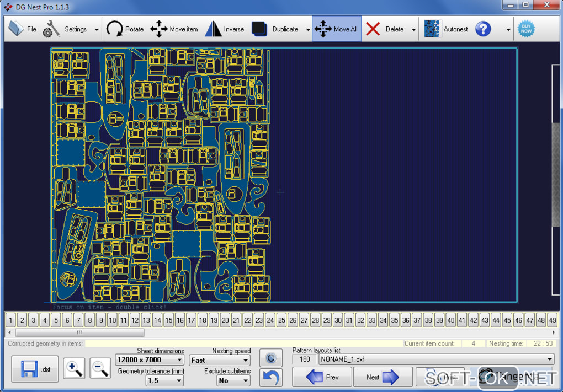Expand the Duplicate dropdown arrow

tap(307, 29)
